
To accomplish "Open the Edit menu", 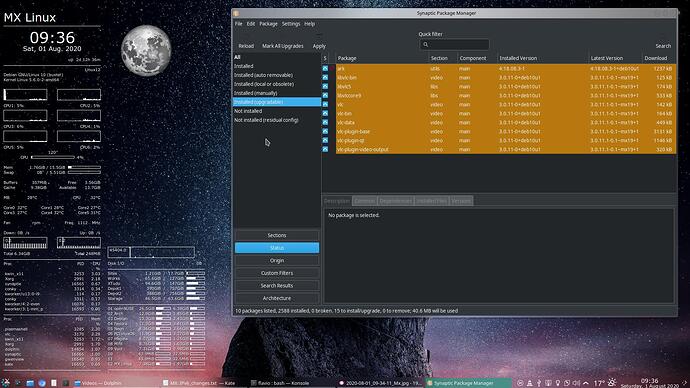I will point(251,24).
